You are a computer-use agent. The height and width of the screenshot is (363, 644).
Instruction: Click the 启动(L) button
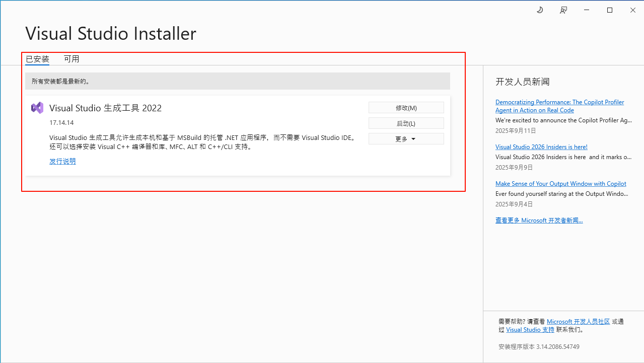406,123
